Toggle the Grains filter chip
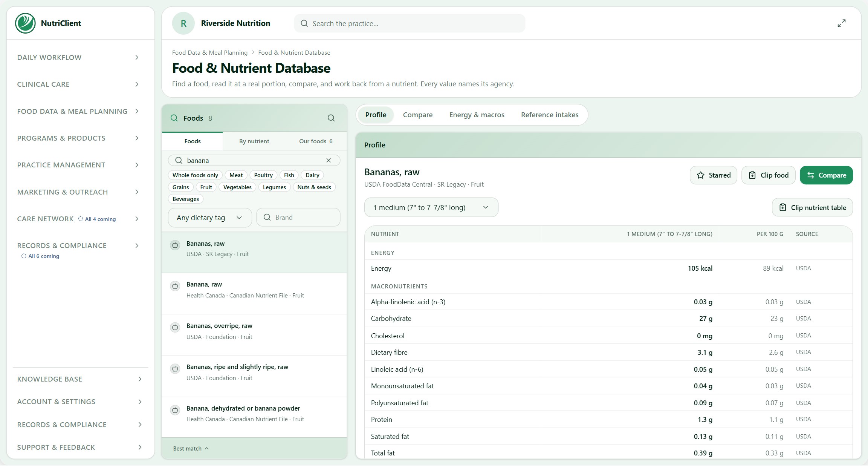868x466 pixels. [181, 187]
